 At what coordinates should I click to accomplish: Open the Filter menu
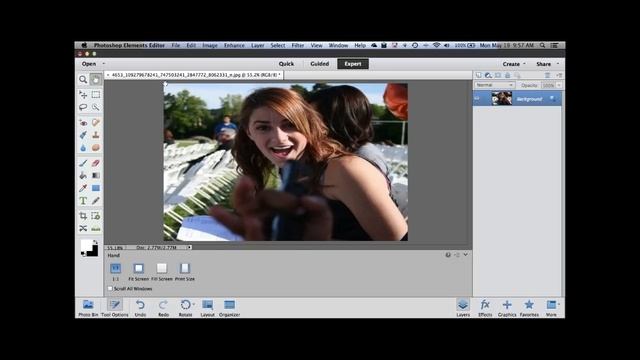pos(298,45)
